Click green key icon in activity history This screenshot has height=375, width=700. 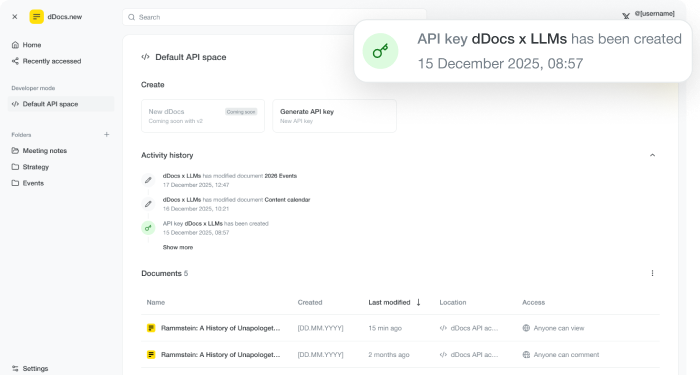tap(148, 228)
